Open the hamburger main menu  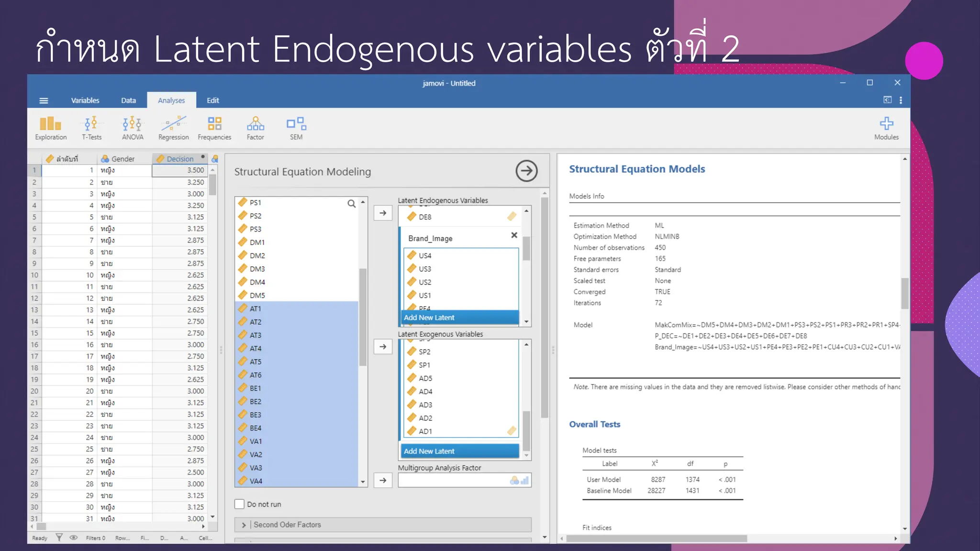(44, 100)
